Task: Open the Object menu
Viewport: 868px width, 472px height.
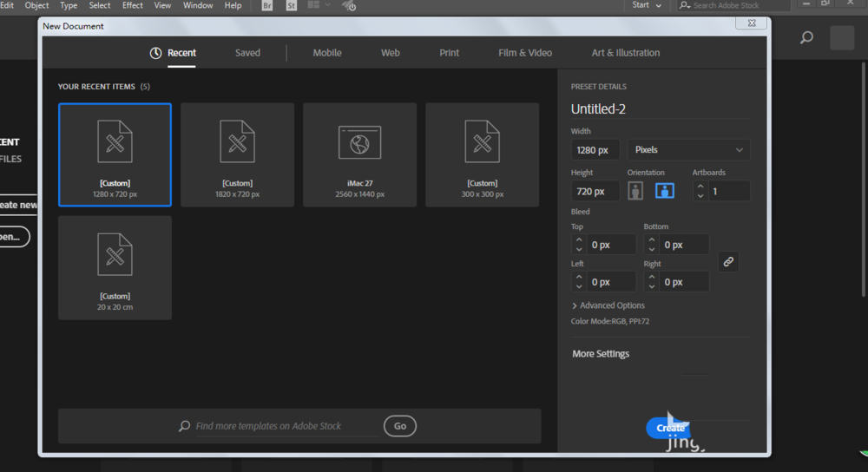Action: pyautogui.click(x=36, y=5)
